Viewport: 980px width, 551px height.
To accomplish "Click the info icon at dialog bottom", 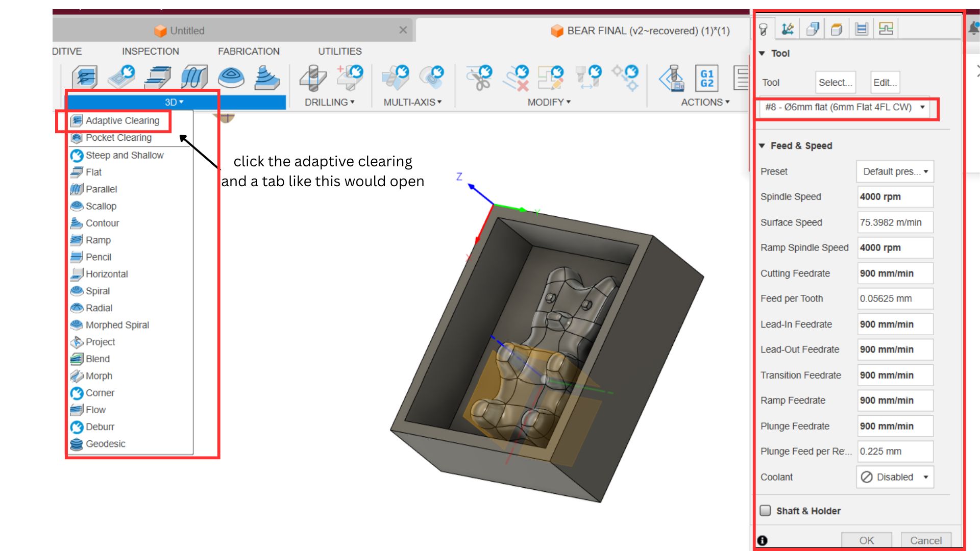I will 763,540.
